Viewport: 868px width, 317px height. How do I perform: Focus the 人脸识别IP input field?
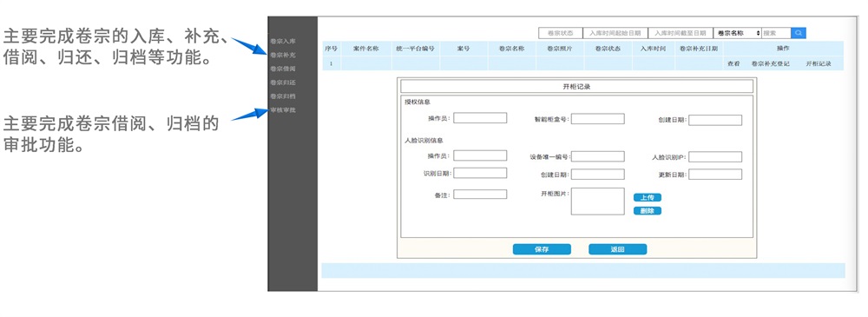pos(715,157)
